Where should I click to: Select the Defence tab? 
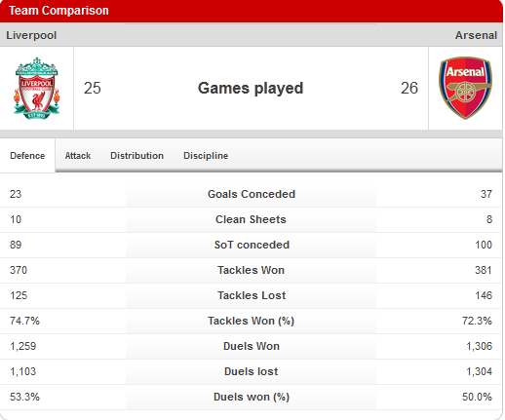[27, 156]
